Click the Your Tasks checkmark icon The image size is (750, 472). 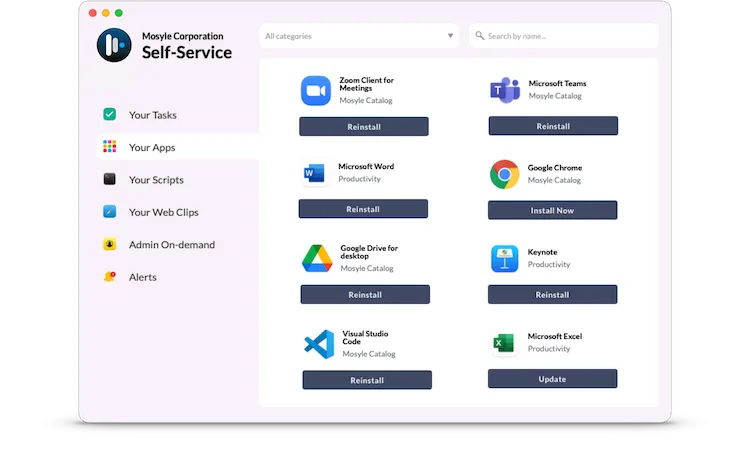[x=110, y=114]
